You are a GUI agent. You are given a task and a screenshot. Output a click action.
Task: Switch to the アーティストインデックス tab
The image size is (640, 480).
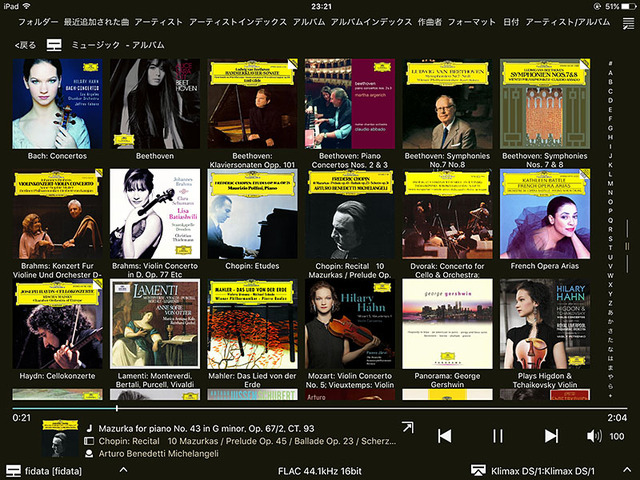point(238,22)
